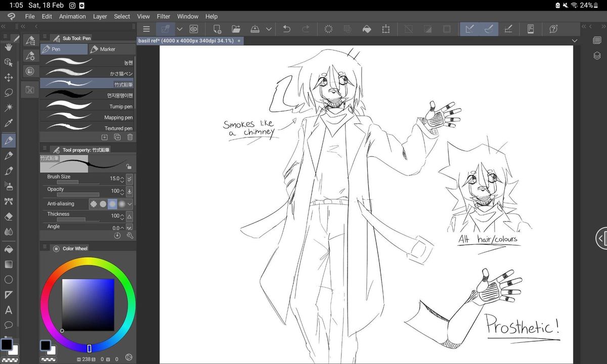Screen dimensions: 607x364
Task: Open Brush Size dynamics button
Action: 129,178
